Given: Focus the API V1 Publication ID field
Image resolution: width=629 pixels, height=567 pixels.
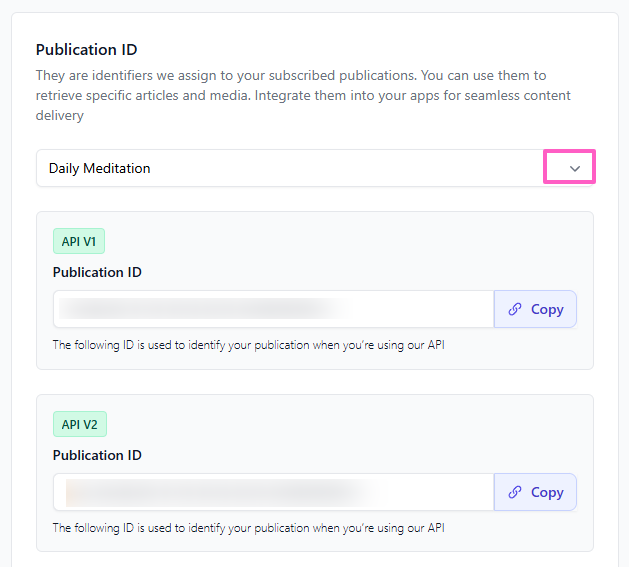Looking at the screenshot, I should [400, 310].
